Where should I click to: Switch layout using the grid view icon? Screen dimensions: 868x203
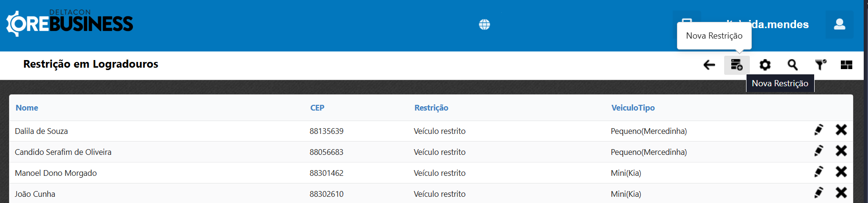(x=847, y=65)
